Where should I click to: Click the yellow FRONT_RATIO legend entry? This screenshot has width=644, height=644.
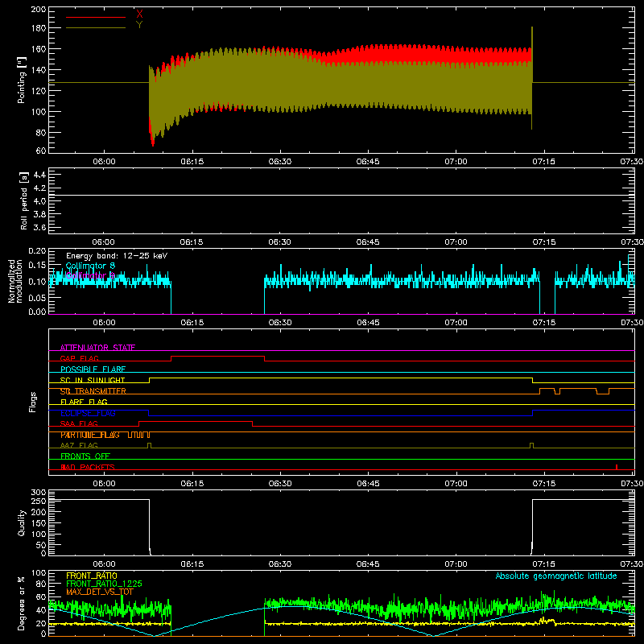pyautogui.click(x=92, y=576)
